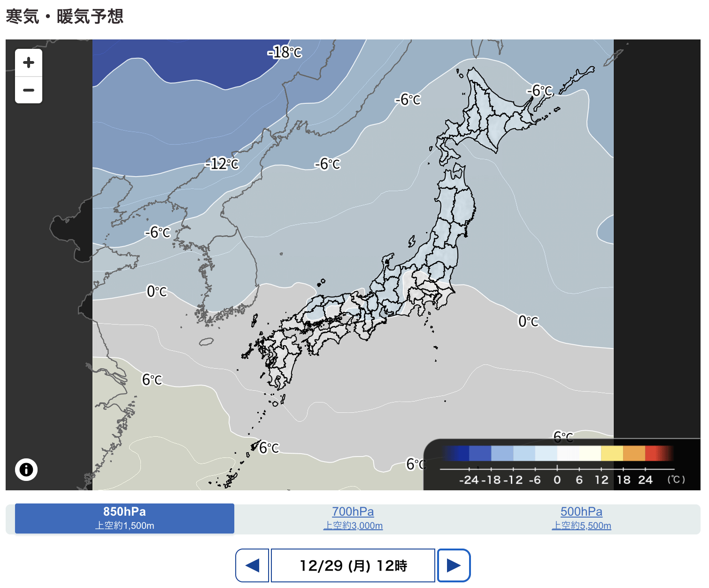This screenshot has width=709, height=588.
Task: Click the -18°C contour label
Action: click(285, 52)
